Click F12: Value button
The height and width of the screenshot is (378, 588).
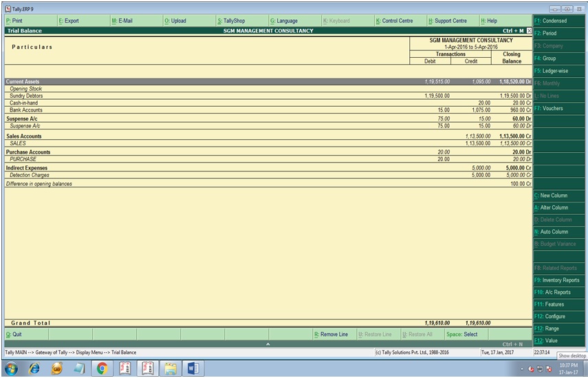point(558,341)
